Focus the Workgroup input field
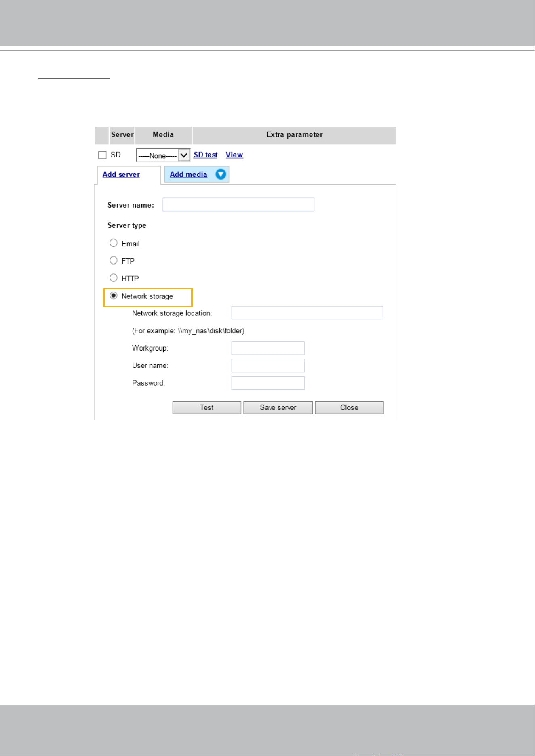The width and height of the screenshot is (535, 756). [x=268, y=348]
